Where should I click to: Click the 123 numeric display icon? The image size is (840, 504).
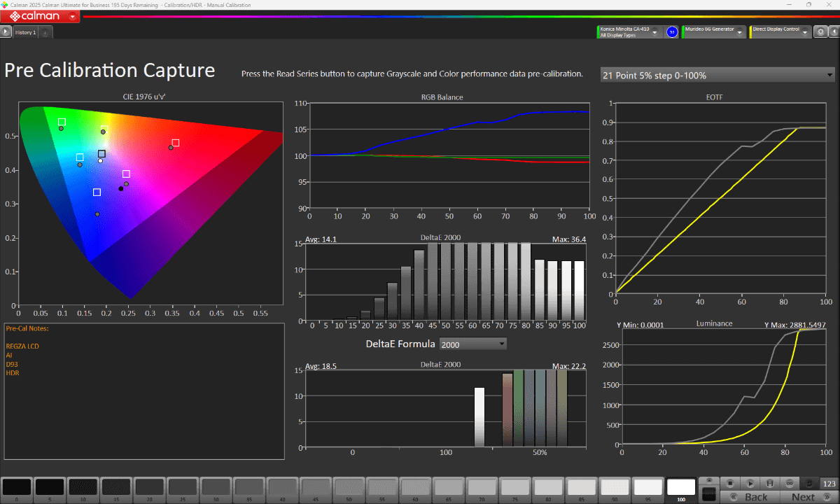click(829, 483)
